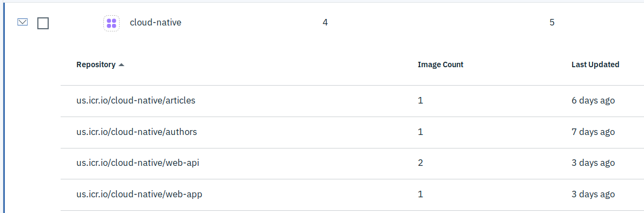Image resolution: width=644 pixels, height=213 pixels.
Task: Click repository count 4 for cloud-native
Action: [x=325, y=23]
